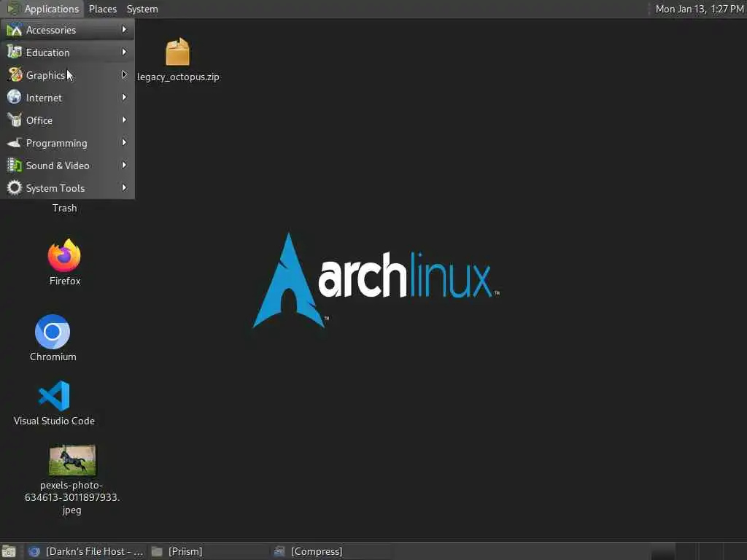Open the System menu
Viewport: 747px width, 560px height.
pos(142,9)
